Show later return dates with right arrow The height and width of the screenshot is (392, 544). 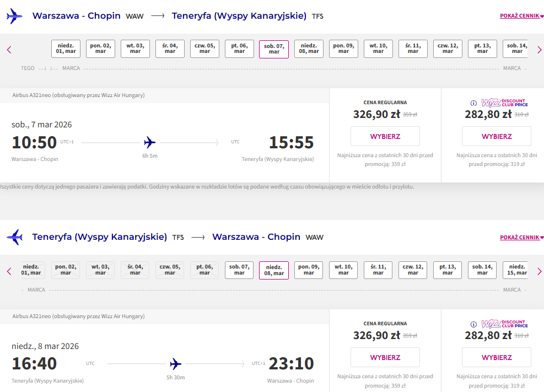(539, 271)
